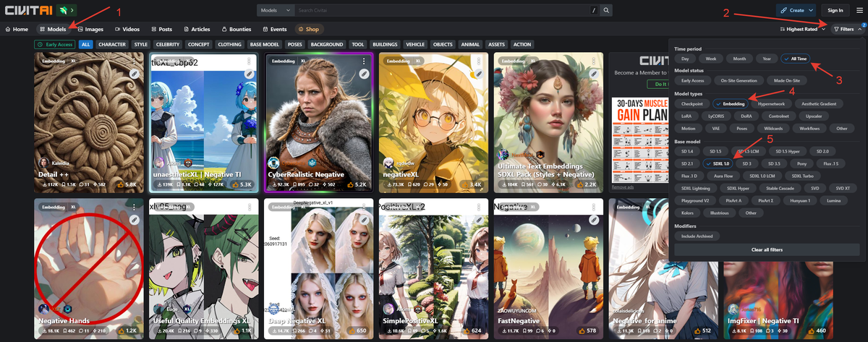Select the STYLE category tag

coord(141,44)
